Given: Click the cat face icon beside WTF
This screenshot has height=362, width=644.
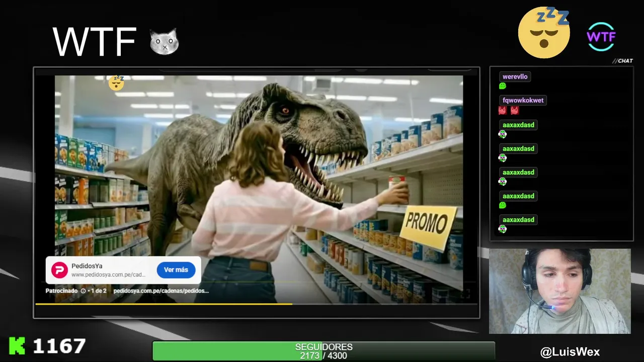Looking at the screenshot, I should tap(164, 41).
